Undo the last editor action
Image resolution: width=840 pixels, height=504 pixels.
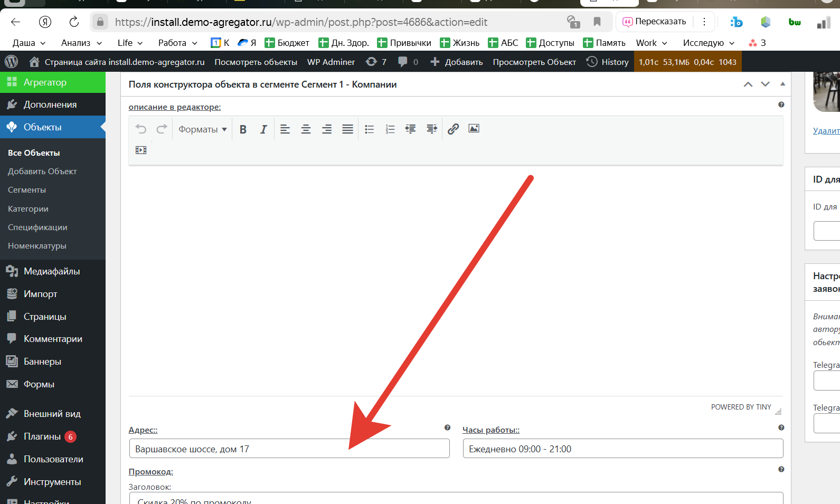point(140,129)
